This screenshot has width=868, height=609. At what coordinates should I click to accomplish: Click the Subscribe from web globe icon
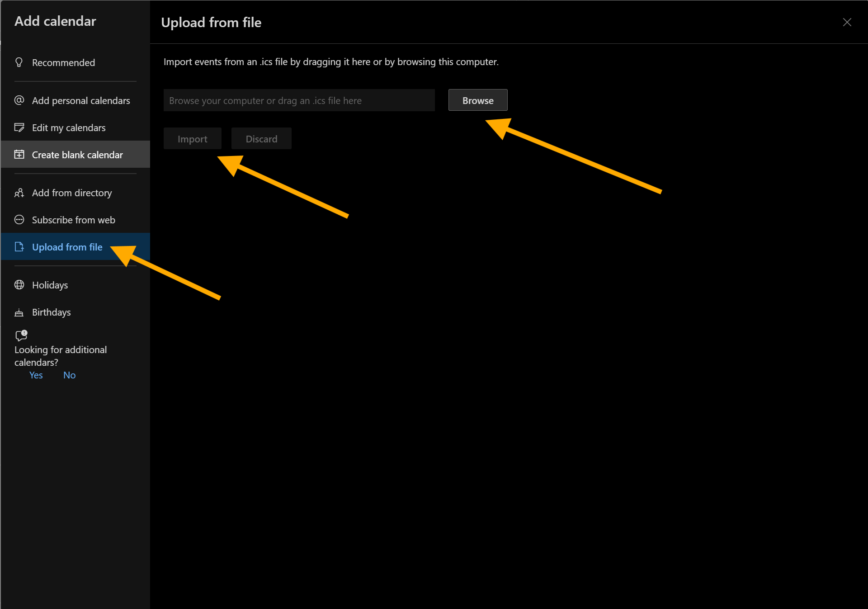pos(19,220)
